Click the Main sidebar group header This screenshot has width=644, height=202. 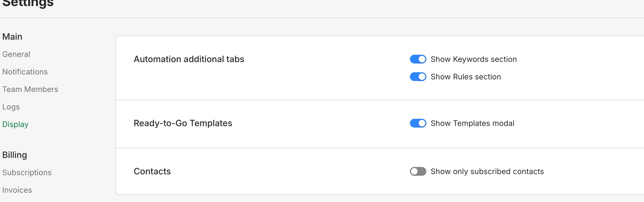tap(12, 37)
